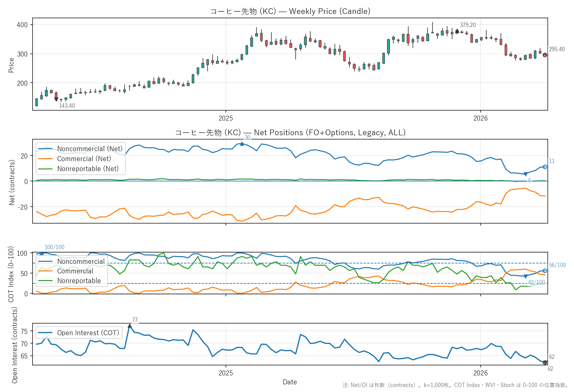Click the 143.40 price low triangle marker
Viewport: 574px width, 392px height.
tap(56, 99)
